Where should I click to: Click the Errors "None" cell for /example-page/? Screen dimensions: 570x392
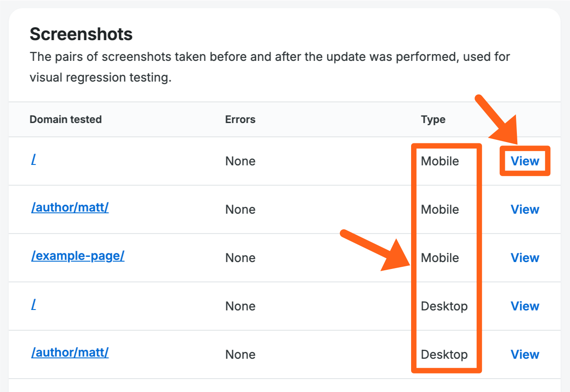(240, 258)
